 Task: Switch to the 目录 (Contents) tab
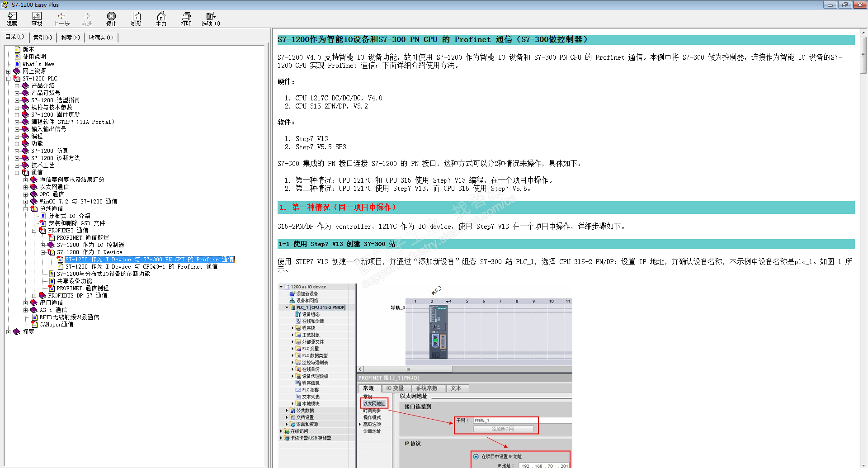(15, 37)
